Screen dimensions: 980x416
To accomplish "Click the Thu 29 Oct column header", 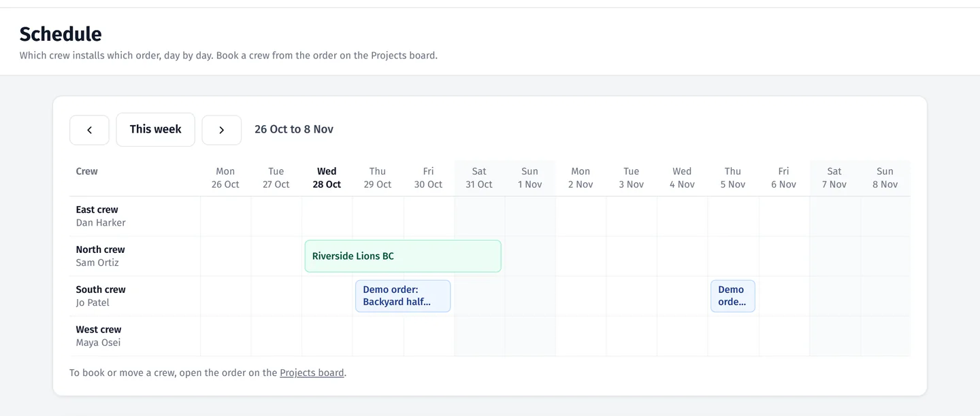I will pyautogui.click(x=378, y=178).
